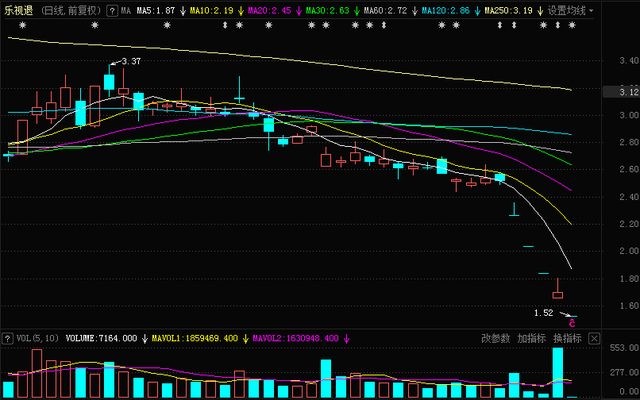
Task: Click the down arrow after MA5:1.87
Action: point(184,10)
